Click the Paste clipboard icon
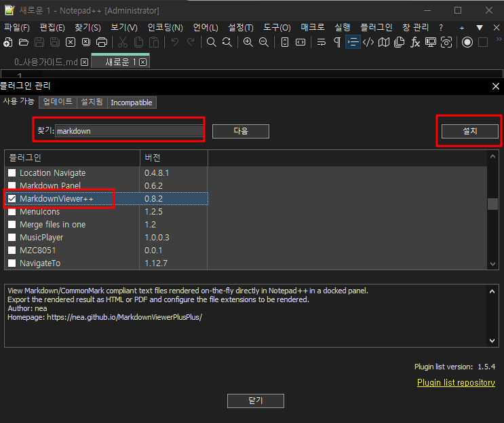The height and width of the screenshot is (423, 504). [154, 42]
